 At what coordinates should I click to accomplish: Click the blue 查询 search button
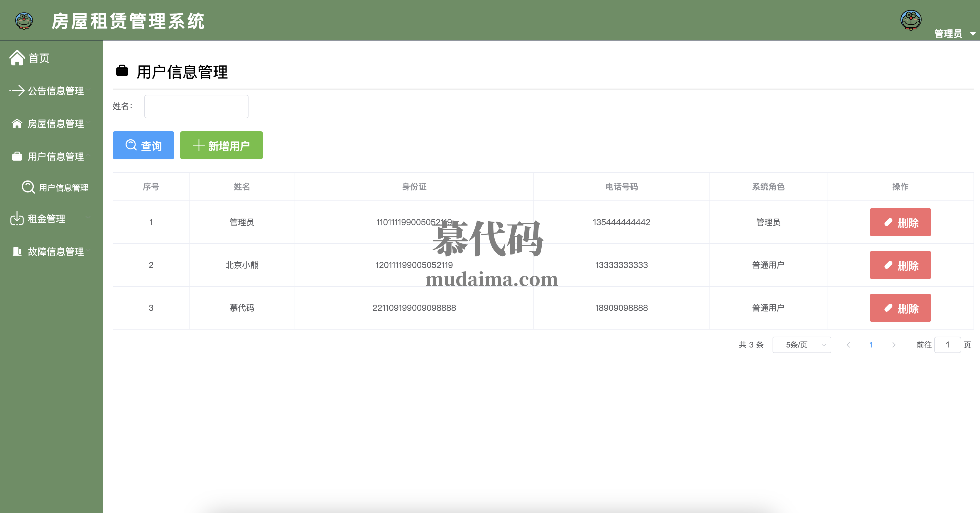click(x=143, y=145)
